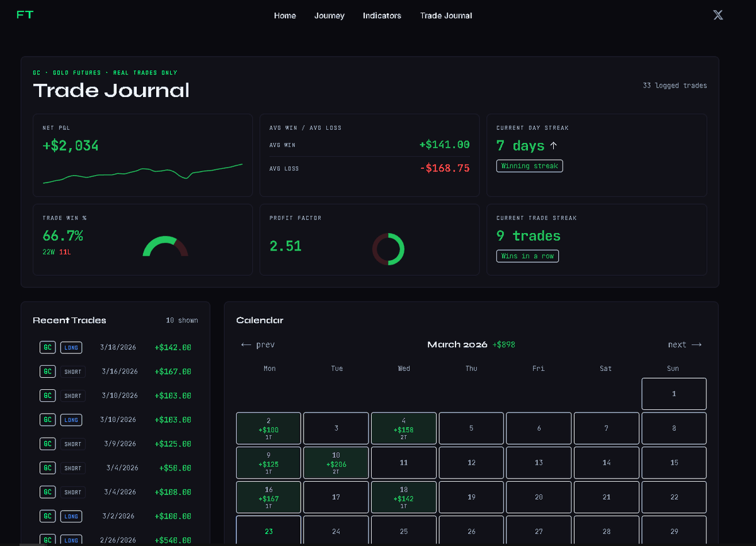Click the trade win percentage gauge

(166, 247)
